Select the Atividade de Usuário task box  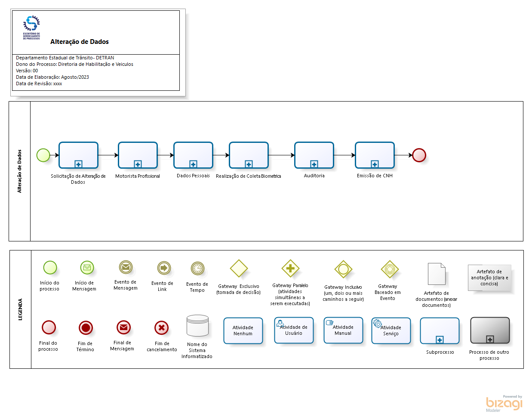(294, 331)
